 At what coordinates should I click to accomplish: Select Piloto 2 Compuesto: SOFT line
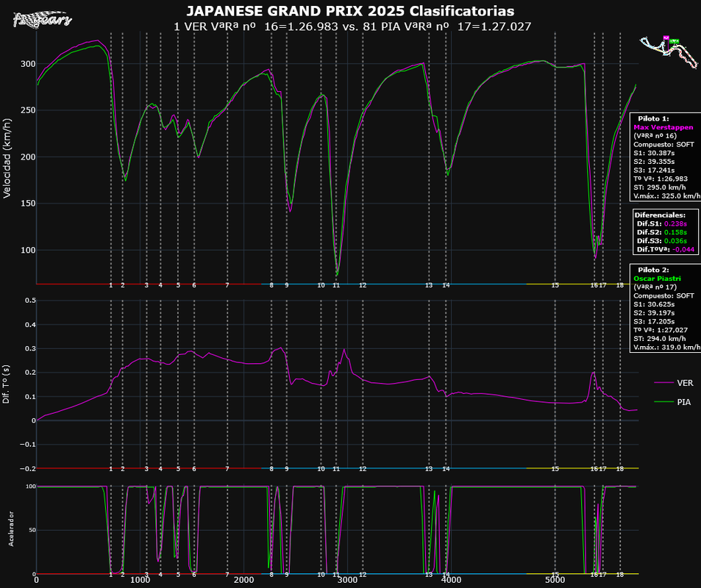664,295
